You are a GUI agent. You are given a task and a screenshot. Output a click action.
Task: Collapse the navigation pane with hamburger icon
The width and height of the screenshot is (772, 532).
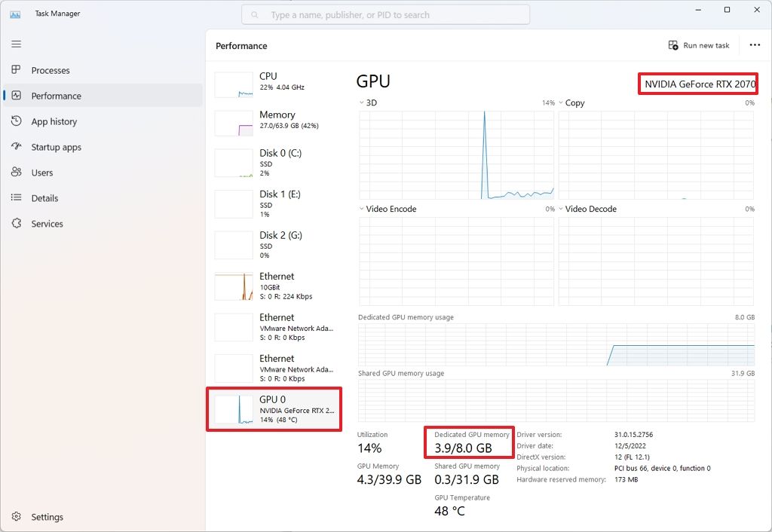coord(16,44)
